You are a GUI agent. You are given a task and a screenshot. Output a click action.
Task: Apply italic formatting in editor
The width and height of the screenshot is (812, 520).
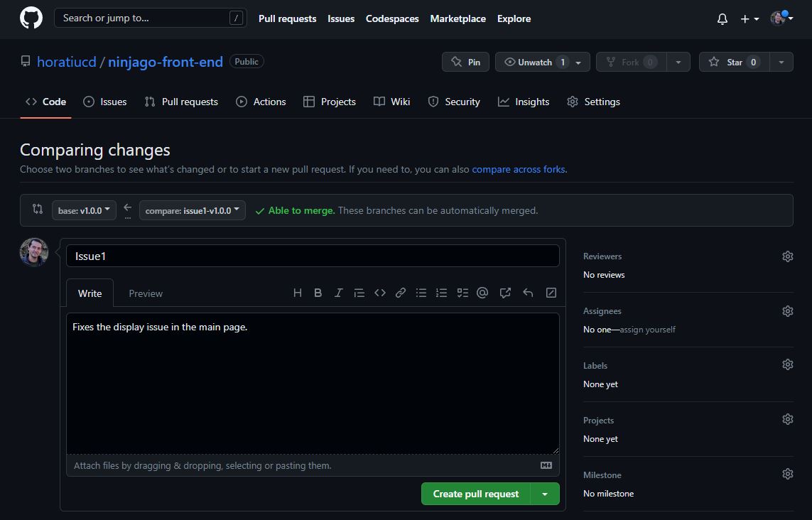pos(338,293)
